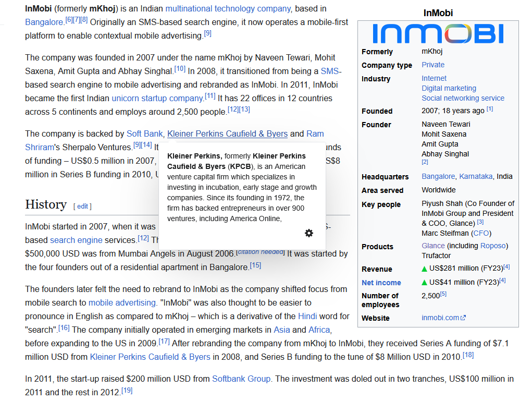Click the InMobi logo image in infobox

(x=438, y=33)
